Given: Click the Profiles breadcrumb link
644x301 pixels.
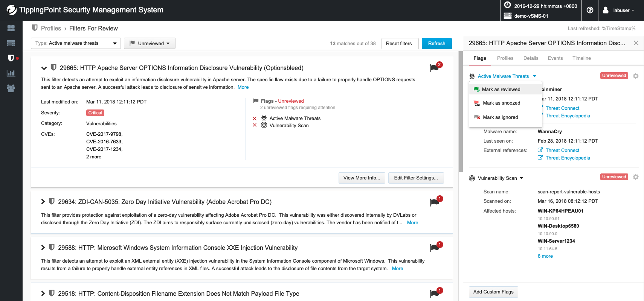Looking at the screenshot, I should 51,28.
